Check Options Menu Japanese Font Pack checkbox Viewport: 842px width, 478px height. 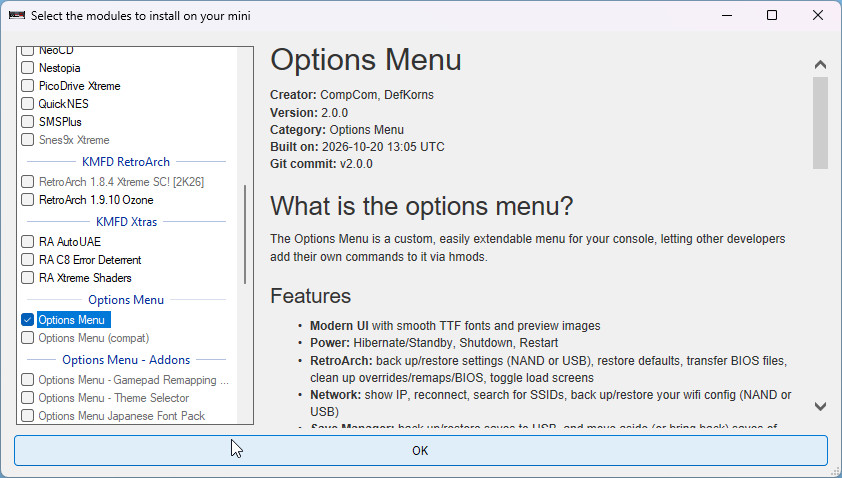coord(27,416)
